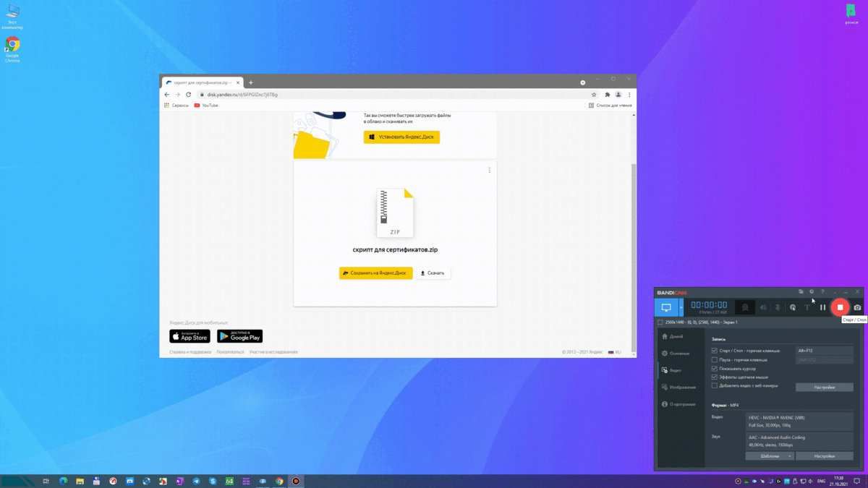
Task: Enable the Пауза hotkey checkbox
Action: pyautogui.click(x=715, y=359)
